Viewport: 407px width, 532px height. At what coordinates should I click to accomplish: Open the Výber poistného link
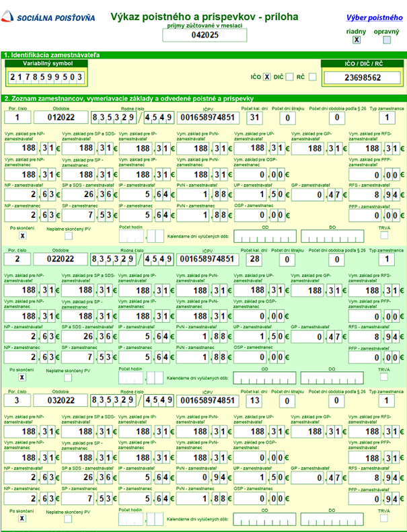point(375,17)
